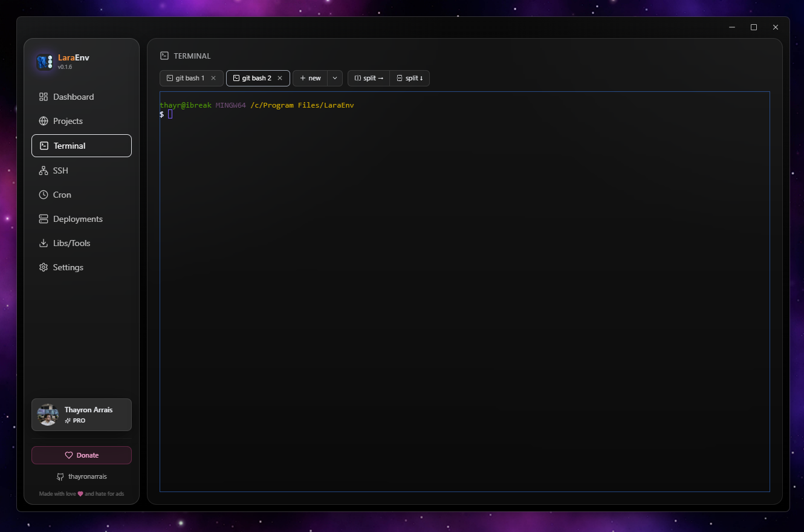Open the SSH section
Image resolution: width=804 pixels, height=532 pixels.
click(x=81, y=170)
